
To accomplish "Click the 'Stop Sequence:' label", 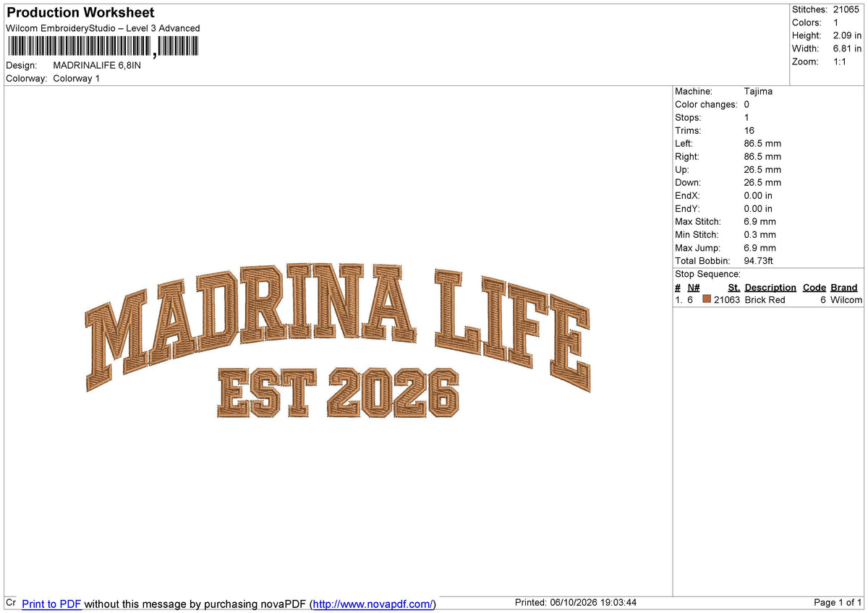I will click(707, 274).
